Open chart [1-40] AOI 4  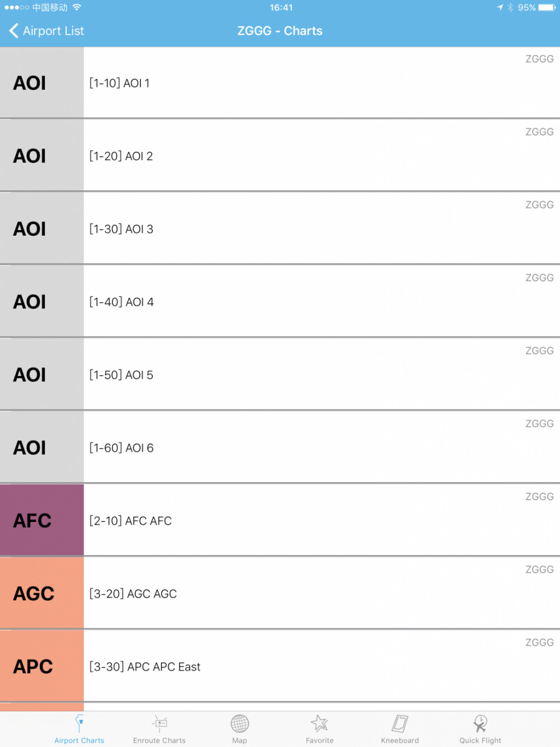point(280,302)
